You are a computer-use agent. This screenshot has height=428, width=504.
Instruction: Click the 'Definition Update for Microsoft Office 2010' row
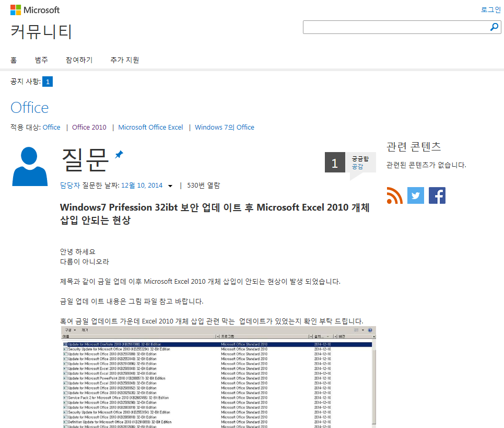(x=217, y=422)
